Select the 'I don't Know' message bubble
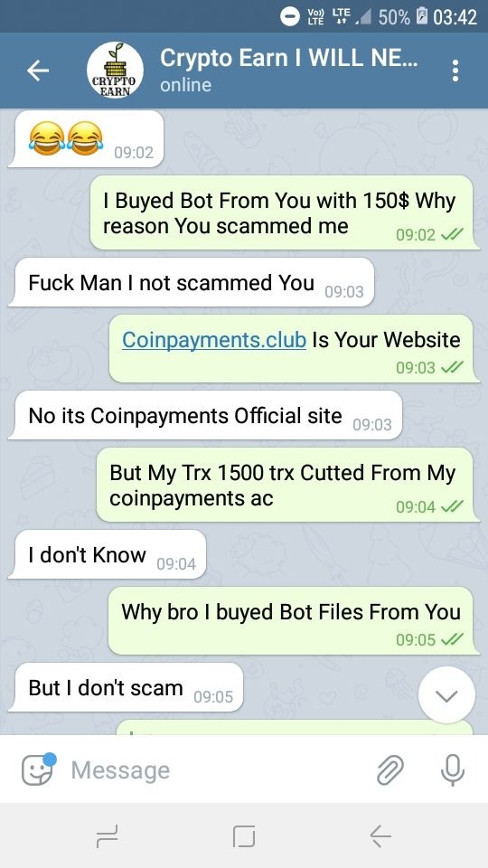 click(x=108, y=554)
